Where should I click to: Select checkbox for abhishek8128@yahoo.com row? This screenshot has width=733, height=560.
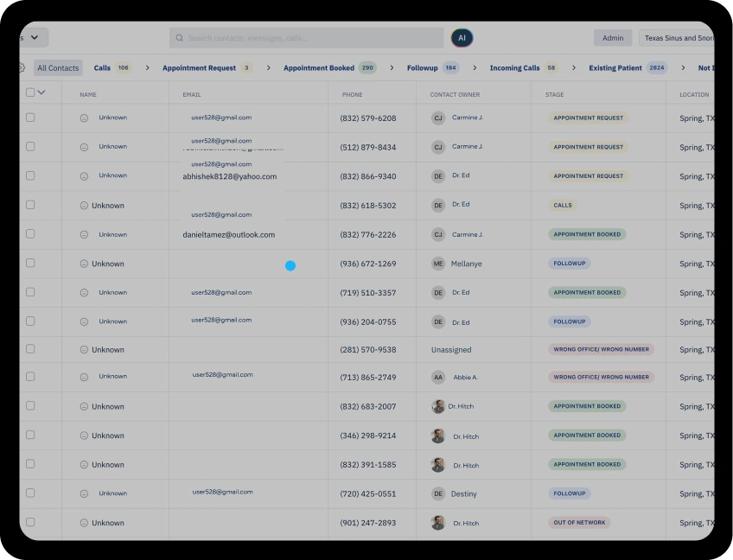click(30, 175)
